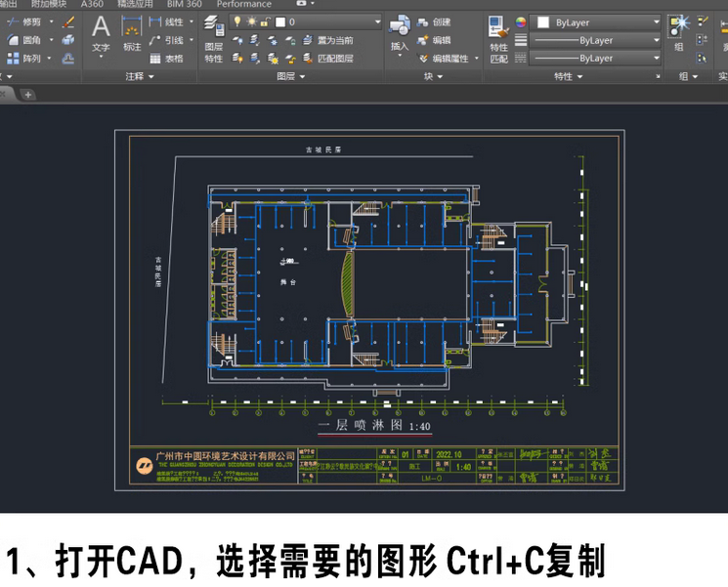
Task: Click the layer unlock icon in lower row
Action: tap(290, 59)
